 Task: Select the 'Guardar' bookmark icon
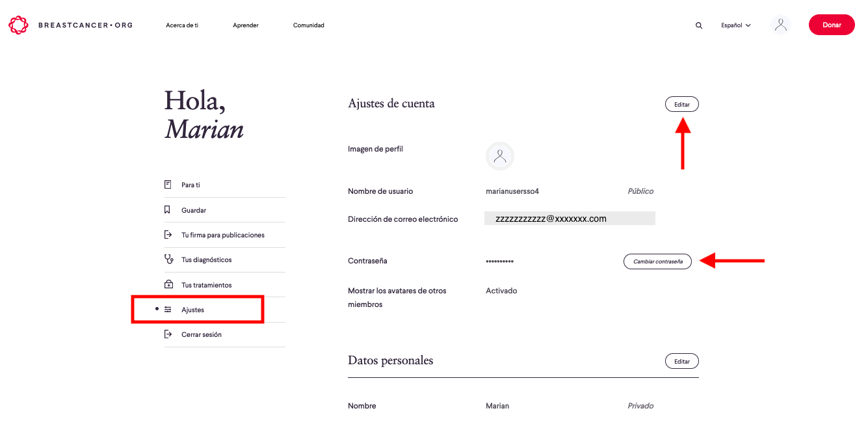(168, 209)
